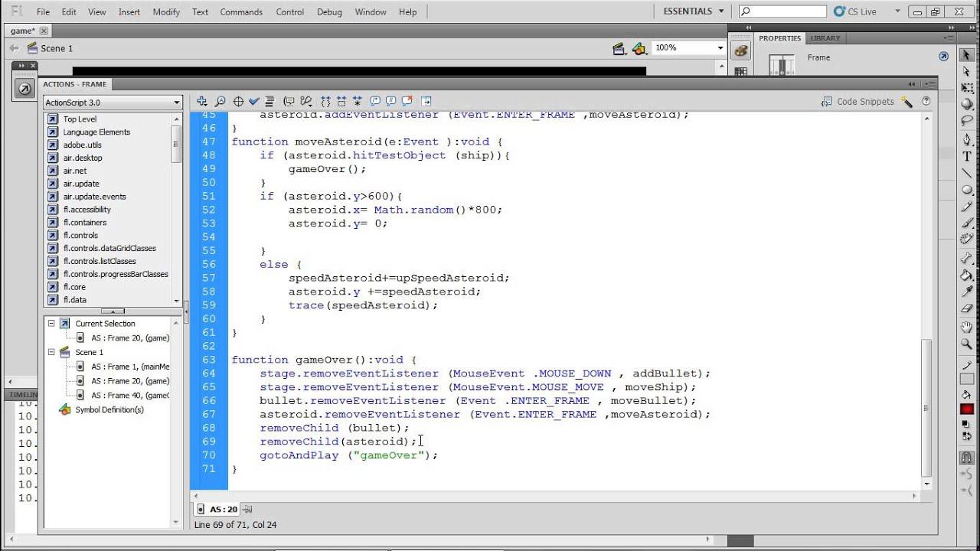Apply line comment using toolbar icon
Image resolution: width=980 pixels, height=551 pixels.
point(391,101)
